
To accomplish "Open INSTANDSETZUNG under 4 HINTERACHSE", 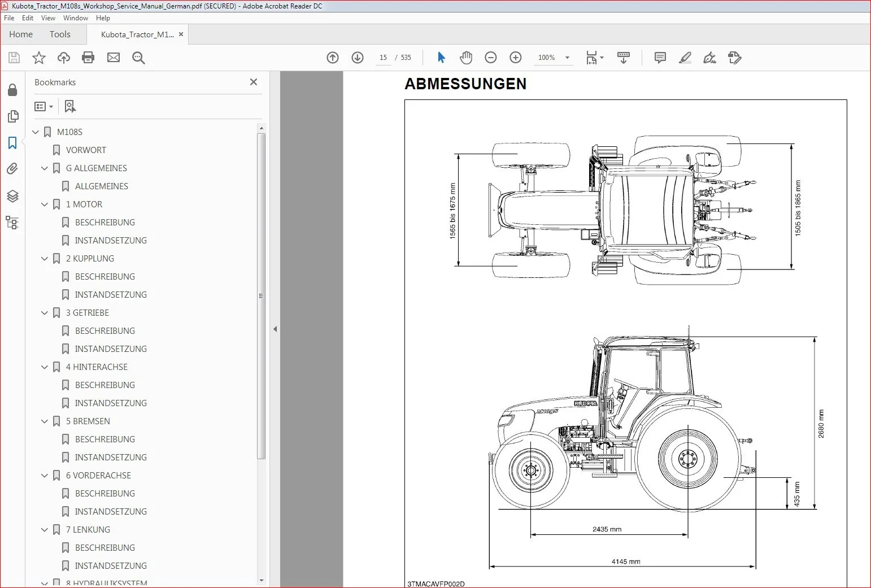I will click(111, 403).
